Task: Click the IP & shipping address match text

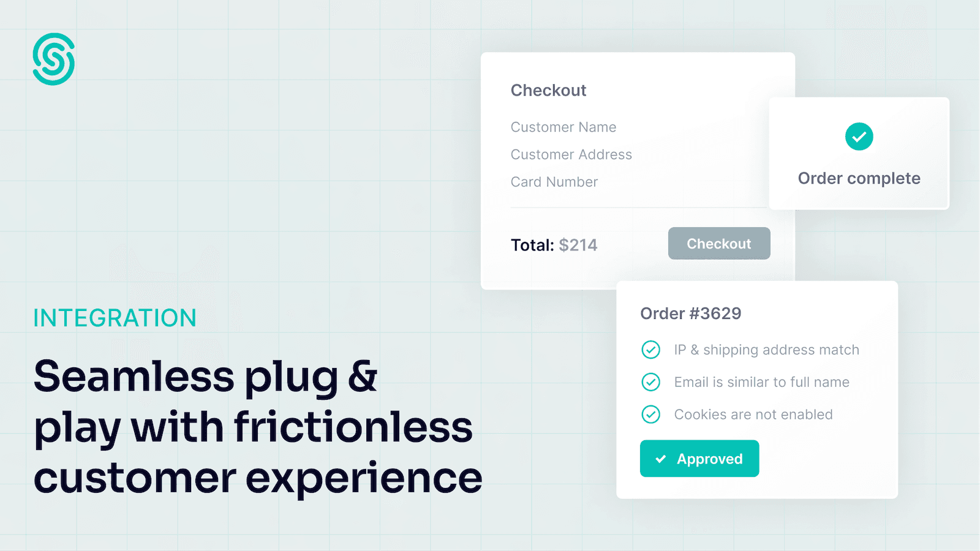Action: point(767,350)
